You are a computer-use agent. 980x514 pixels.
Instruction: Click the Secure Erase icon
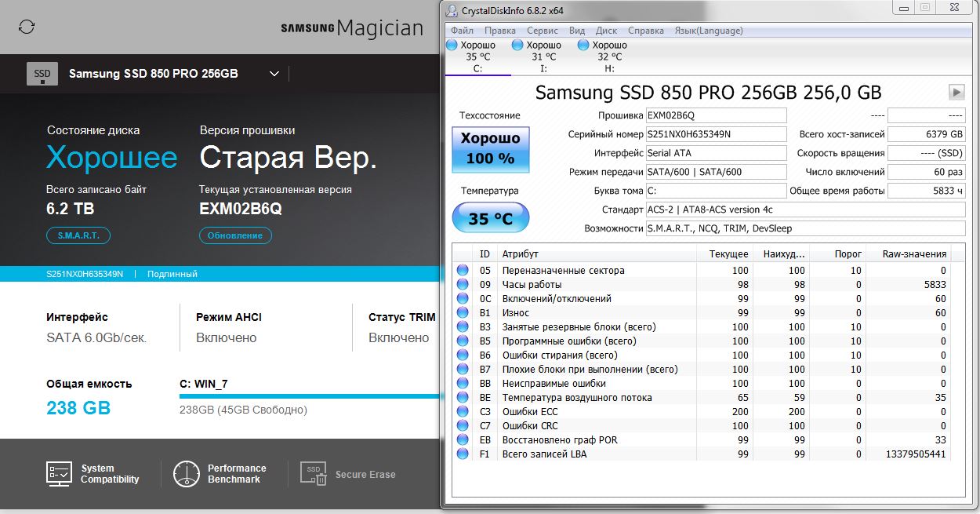point(314,474)
